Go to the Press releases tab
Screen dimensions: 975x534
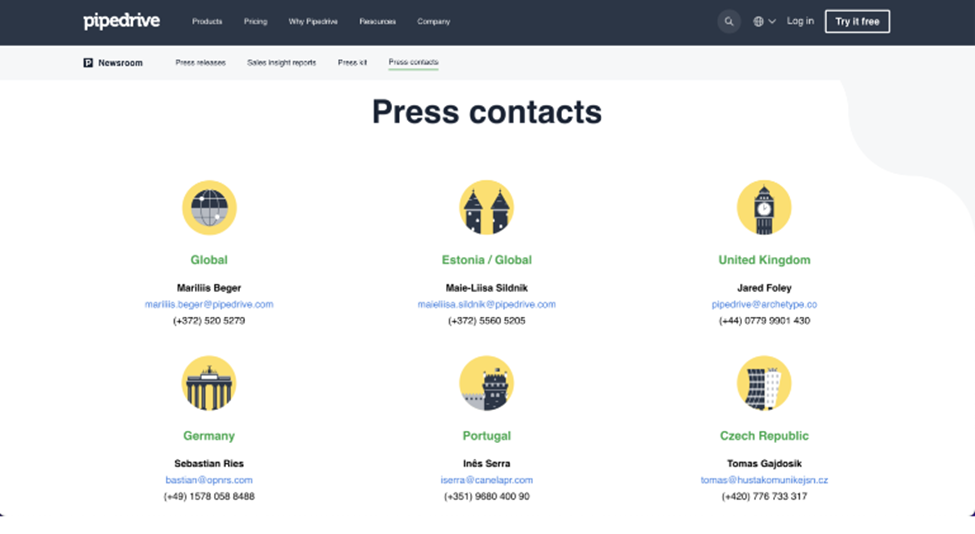tap(200, 63)
